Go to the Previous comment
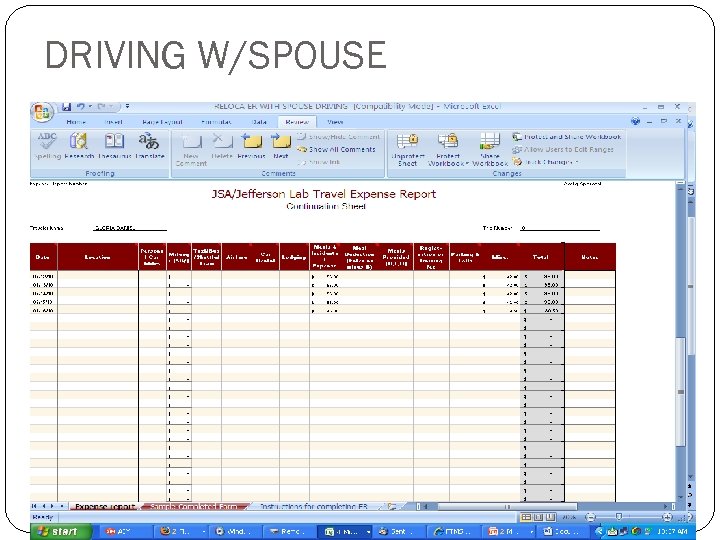Image resolution: width=720 pixels, height=540 pixels. tap(251, 146)
